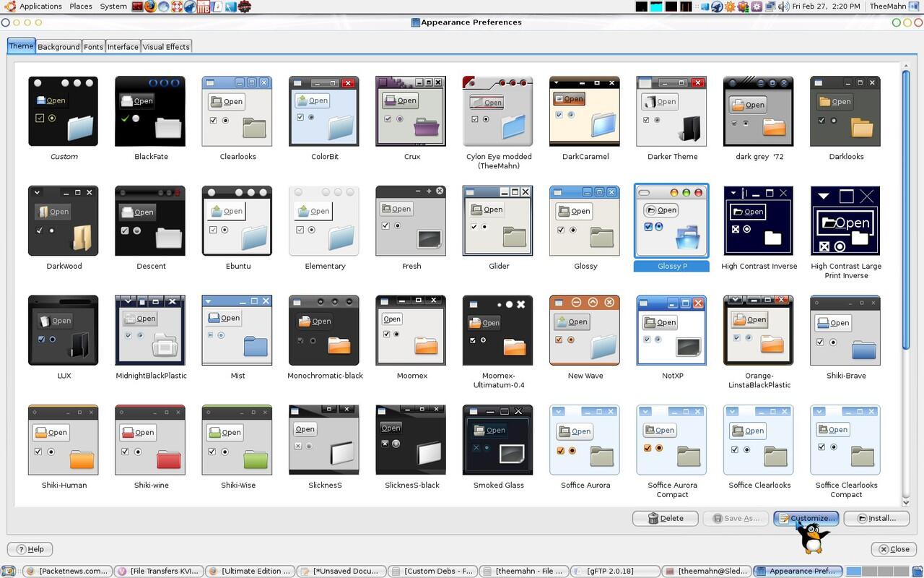Click the Customize... button
924x578 pixels.
point(806,518)
